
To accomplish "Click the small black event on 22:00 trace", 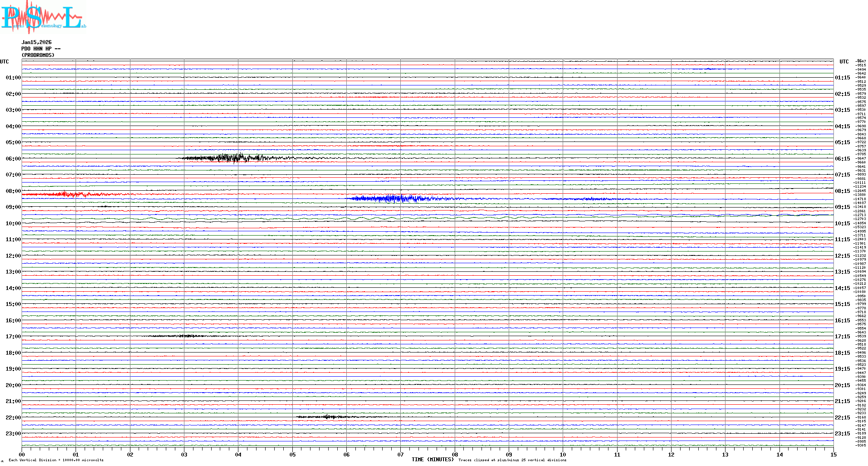I will 327,417.
